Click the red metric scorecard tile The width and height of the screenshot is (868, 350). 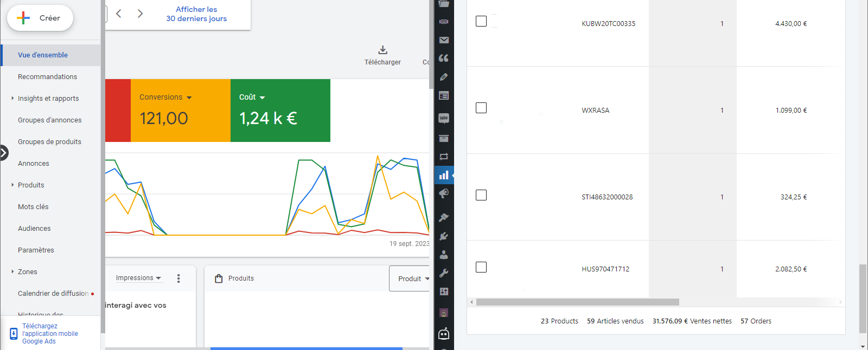point(118,111)
